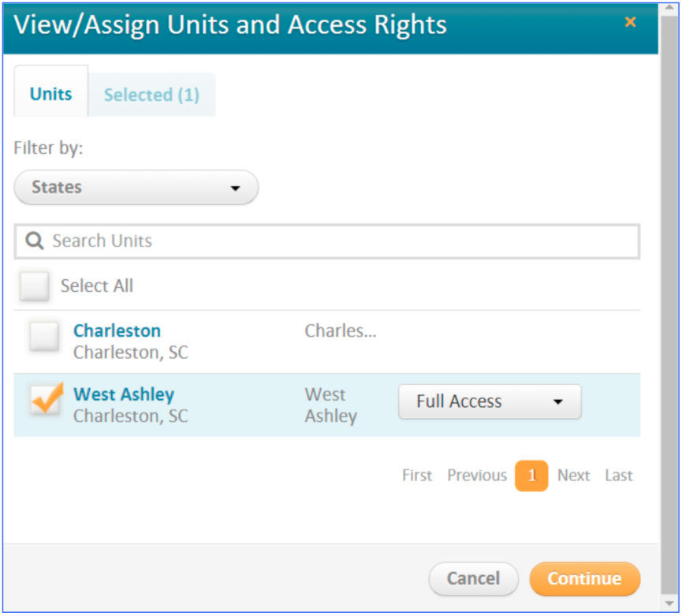Open the West Ashley unit link
This screenshot has height=616, width=682.
[124, 394]
